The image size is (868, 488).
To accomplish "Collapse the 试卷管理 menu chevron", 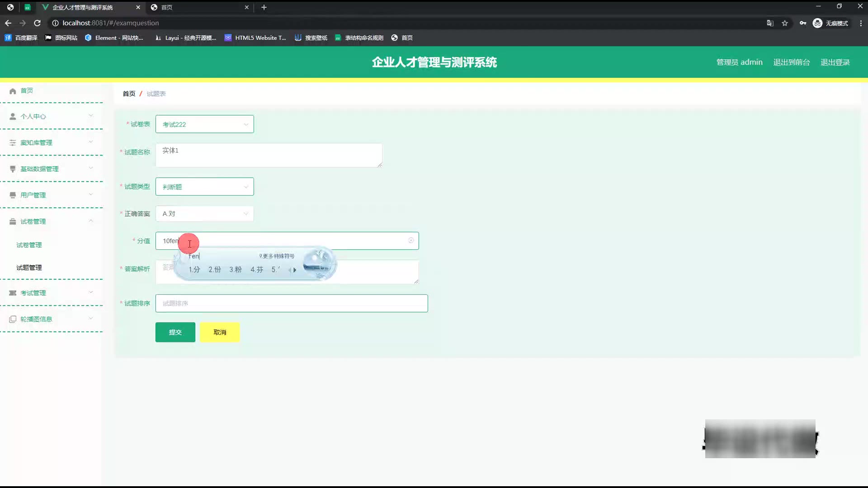I will click(x=91, y=221).
